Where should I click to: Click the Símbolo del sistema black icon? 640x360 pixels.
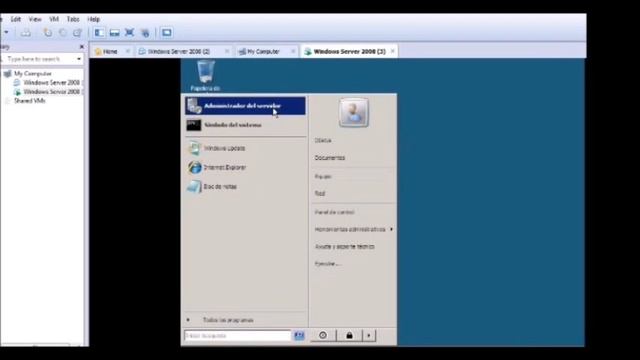tap(194, 125)
